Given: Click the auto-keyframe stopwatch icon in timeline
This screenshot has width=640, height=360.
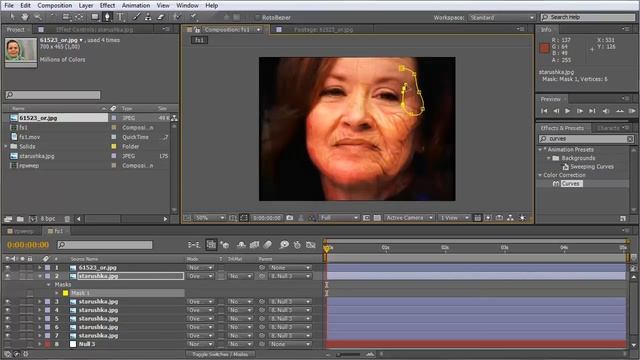Looking at the screenshot, I should coord(297,245).
